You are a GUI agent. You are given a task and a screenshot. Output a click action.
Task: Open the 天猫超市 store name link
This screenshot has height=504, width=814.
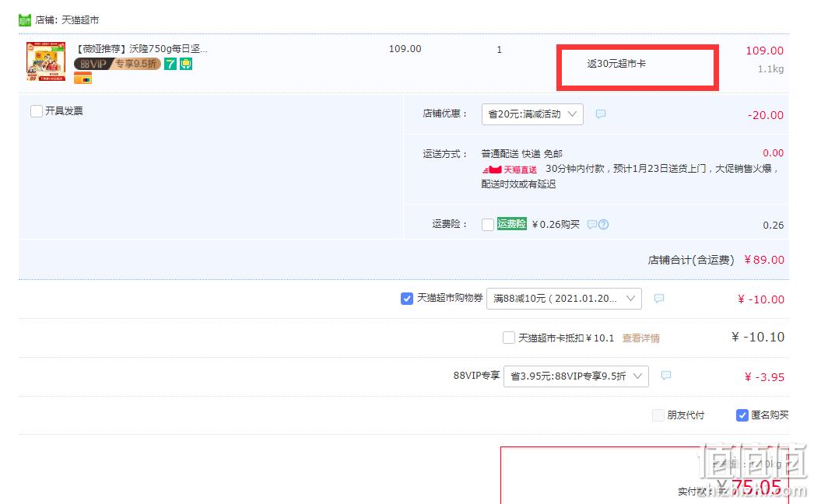tap(80, 19)
